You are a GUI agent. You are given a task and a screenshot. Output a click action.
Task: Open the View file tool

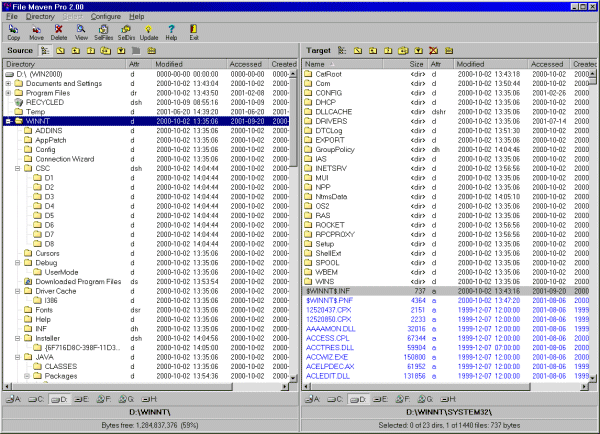tap(81, 33)
